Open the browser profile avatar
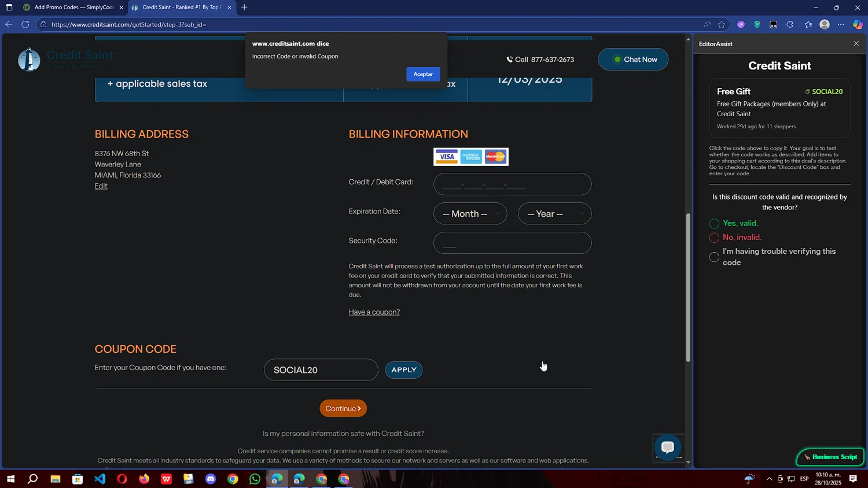The height and width of the screenshot is (488, 868). (x=825, y=24)
